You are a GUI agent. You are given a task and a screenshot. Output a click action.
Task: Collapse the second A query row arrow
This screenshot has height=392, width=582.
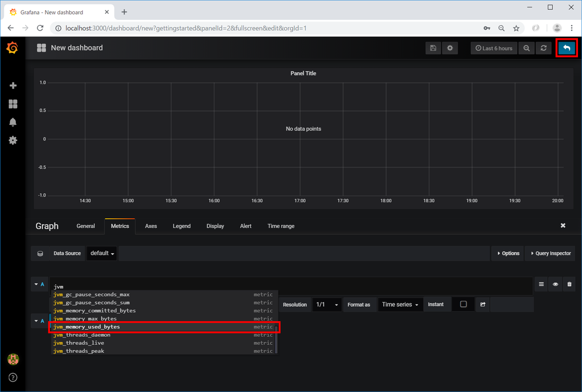pos(36,321)
